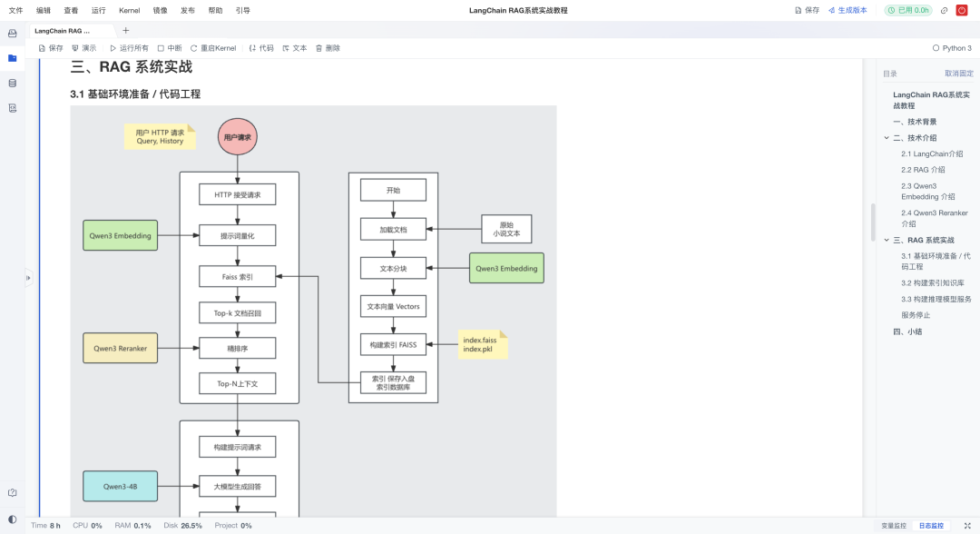This screenshot has width=980, height=534.
Task: Start 演示 presentation mode
Action: coord(84,48)
